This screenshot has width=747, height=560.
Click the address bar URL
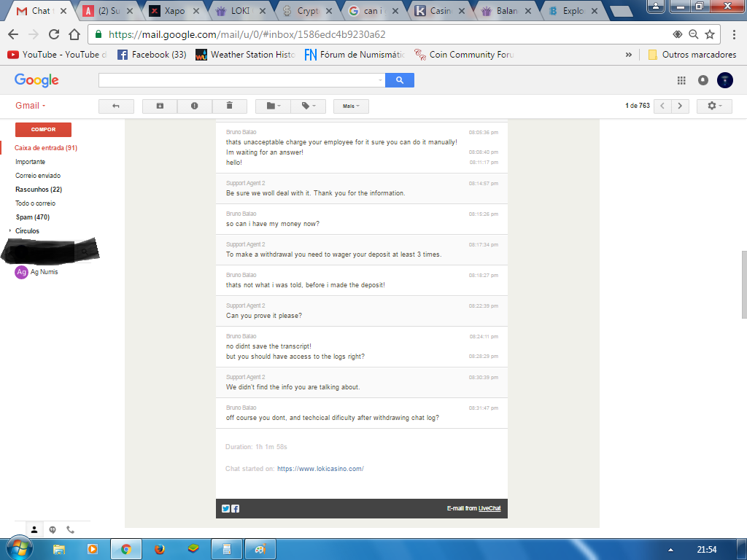(247, 35)
